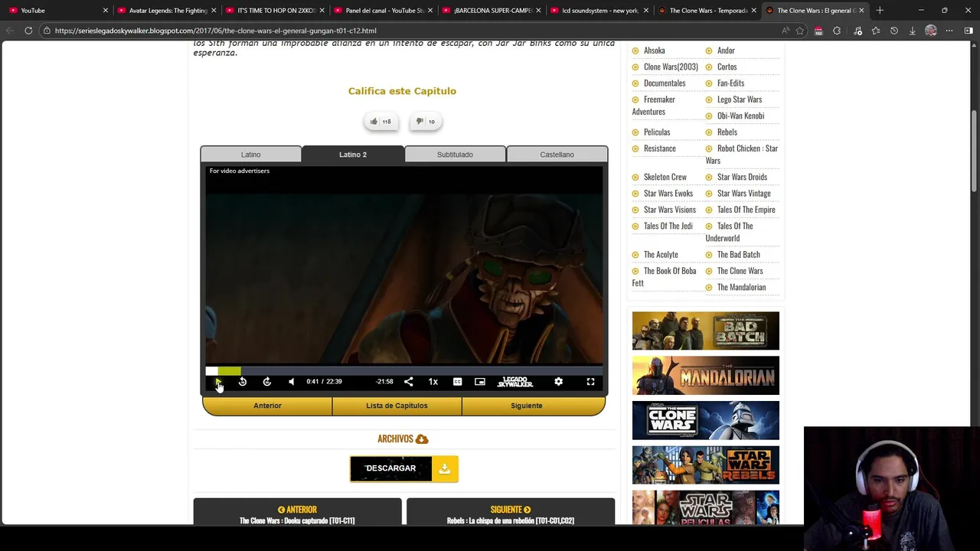Open the Obi-Wan Kenobi category
This screenshot has width=980, height=551.
click(x=740, y=116)
